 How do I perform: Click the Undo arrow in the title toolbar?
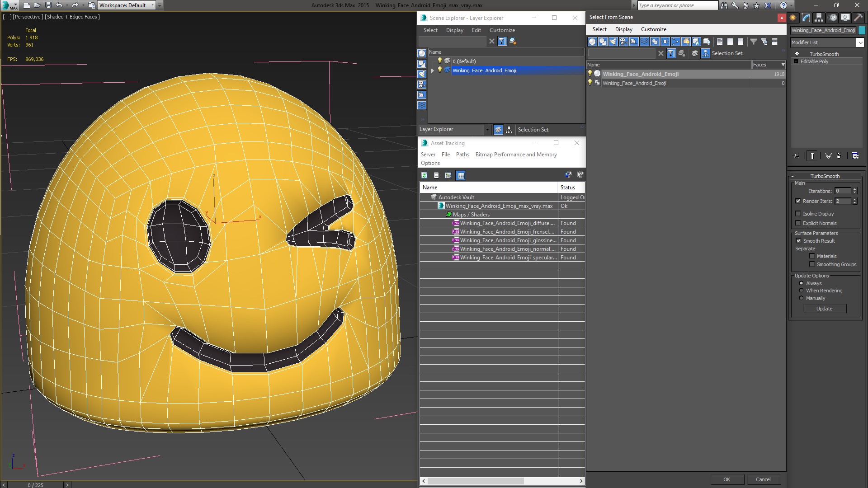coord(59,5)
